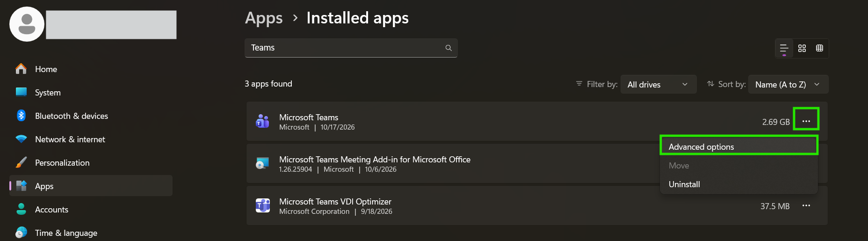Open more options for Microsoft Teams
This screenshot has width=868, height=241.
pos(806,121)
